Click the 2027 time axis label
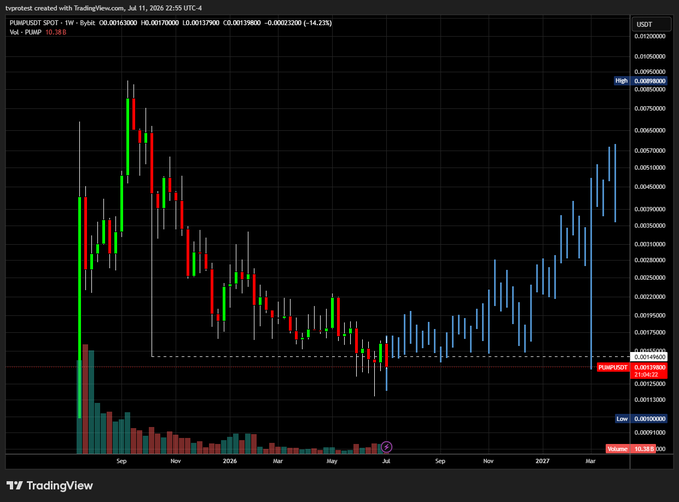The height and width of the screenshot is (502, 679). pyautogui.click(x=542, y=461)
